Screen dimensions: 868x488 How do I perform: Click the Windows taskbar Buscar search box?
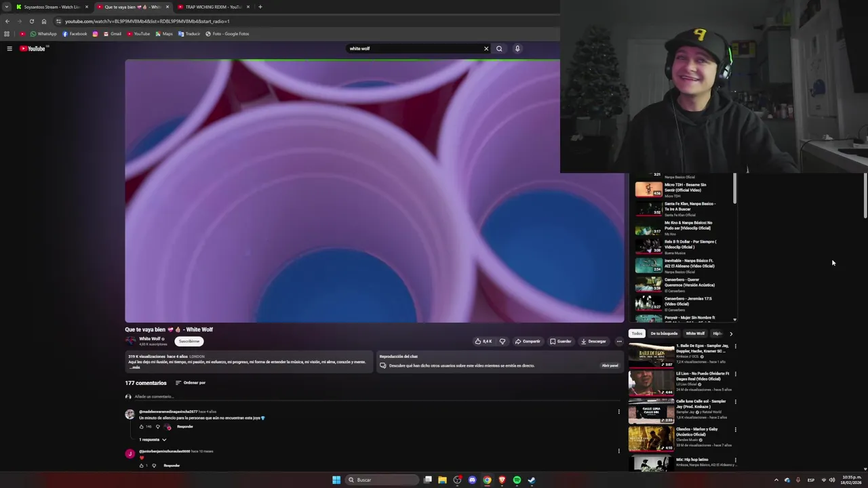click(382, 480)
